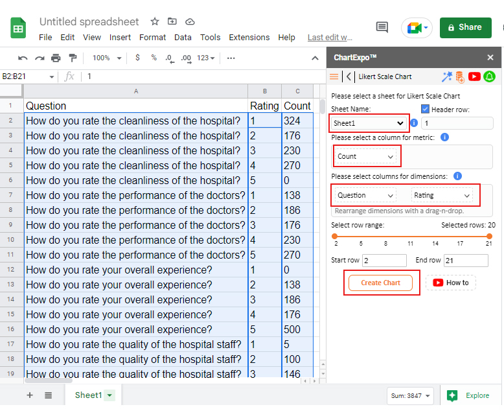Activate the paint format tool

[x=73, y=58]
